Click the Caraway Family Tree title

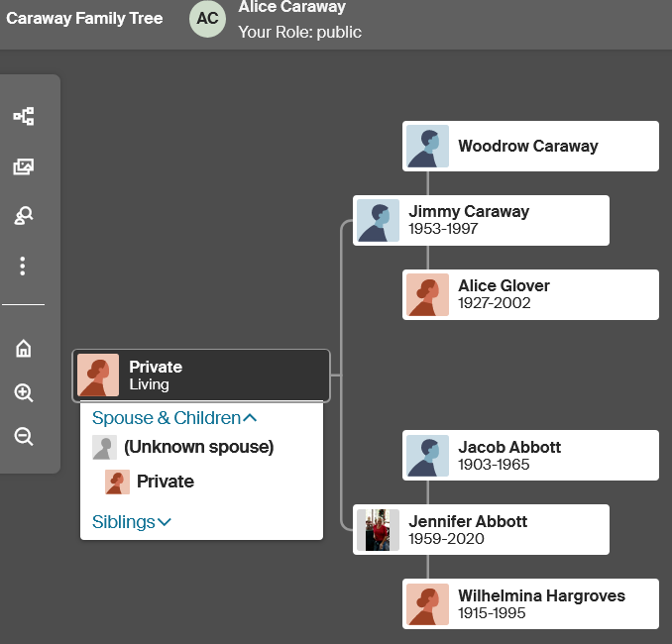tap(84, 19)
